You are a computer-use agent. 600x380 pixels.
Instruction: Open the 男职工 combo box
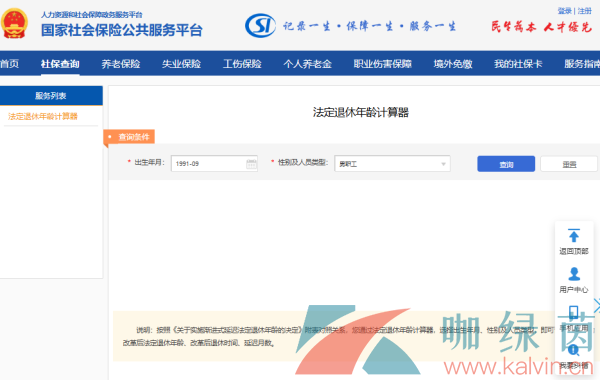392,164
